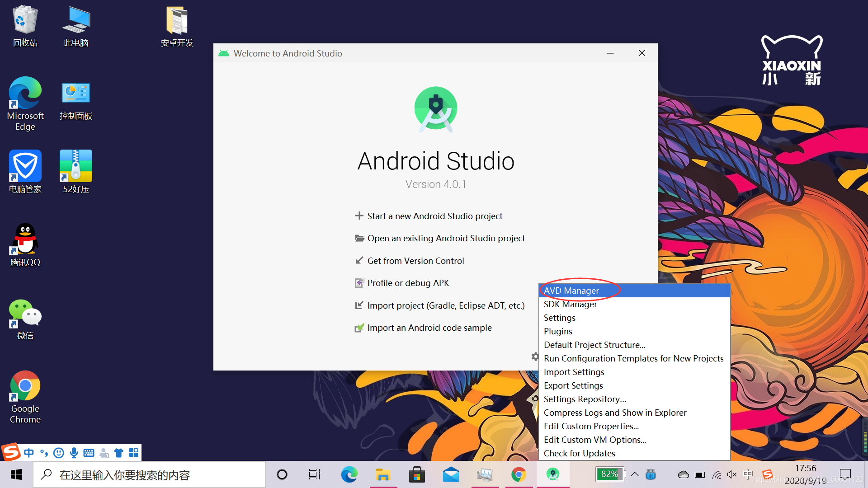Image resolution: width=868 pixels, height=488 pixels.
Task: Click Profile or debug APK option
Action: click(408, 282)
